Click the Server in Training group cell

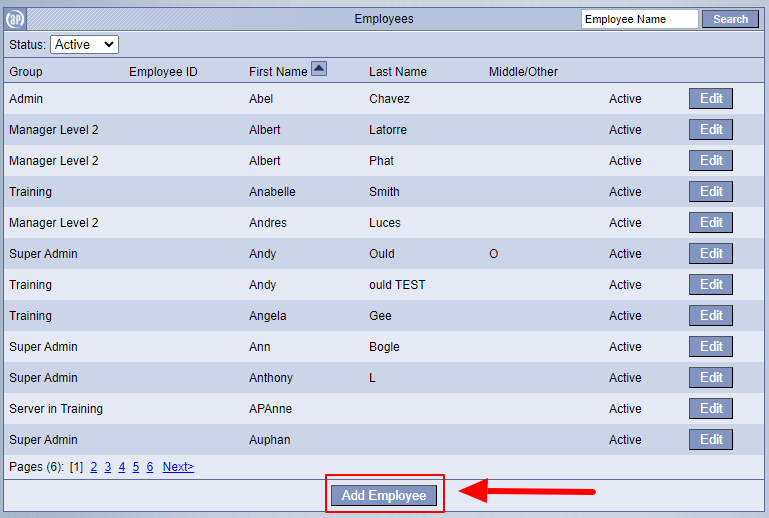[56, 408]
